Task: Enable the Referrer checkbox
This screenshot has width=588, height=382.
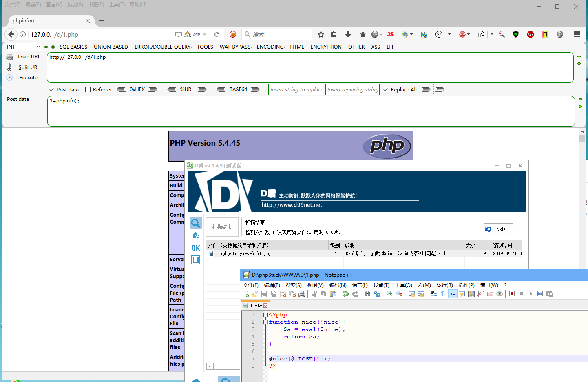Action: [x=88, y=90]
